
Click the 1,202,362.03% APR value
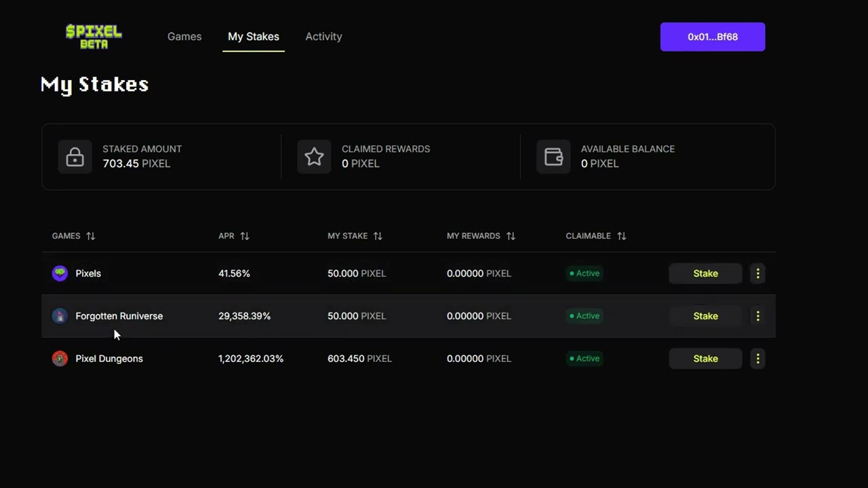pos(251,359)
